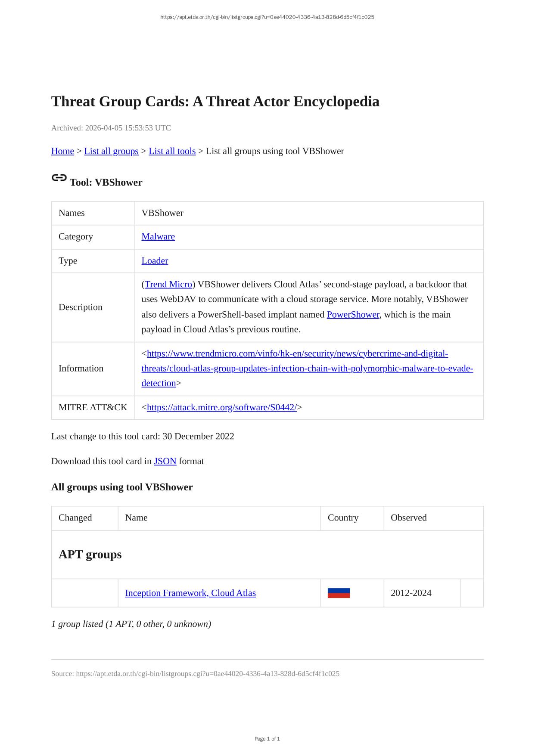The width and height of the screenshot is (535, 756).
Task: Open the List all groups breadcrumb
Action: click(111, 151)
